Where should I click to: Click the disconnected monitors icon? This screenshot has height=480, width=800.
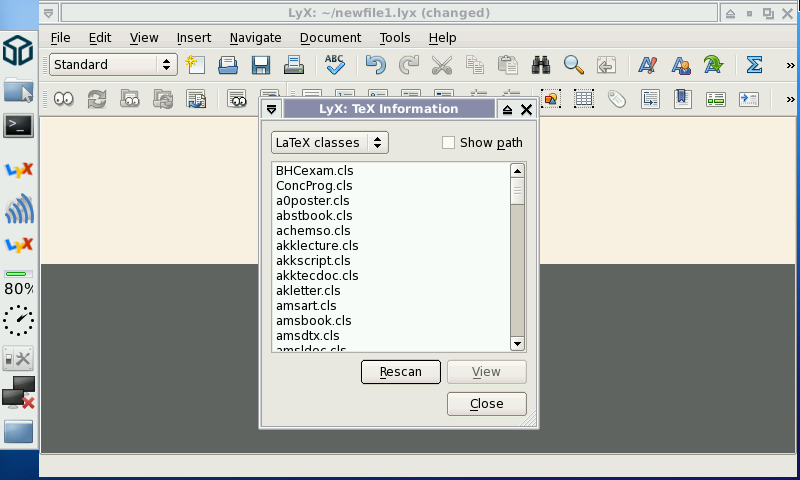click(x=18, y=392)
